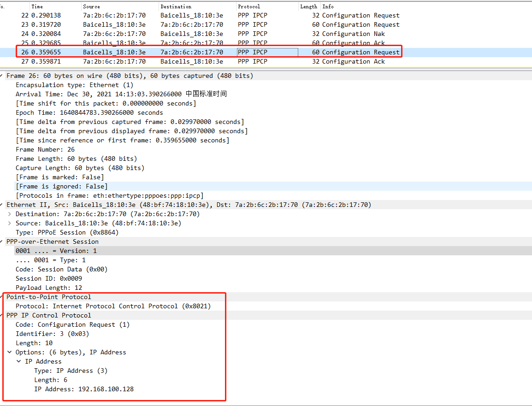Select the Frame is marked: False line

(x=60, y=177)
